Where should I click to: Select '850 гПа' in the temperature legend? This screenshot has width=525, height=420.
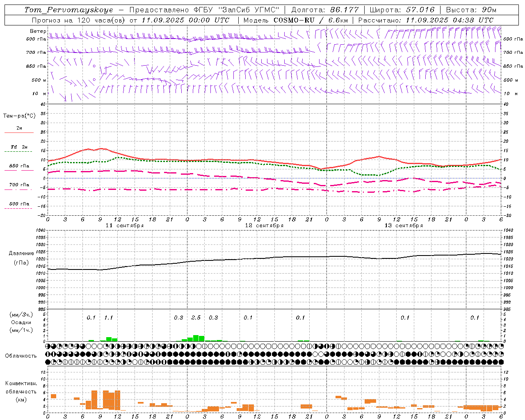coord(19,166)
